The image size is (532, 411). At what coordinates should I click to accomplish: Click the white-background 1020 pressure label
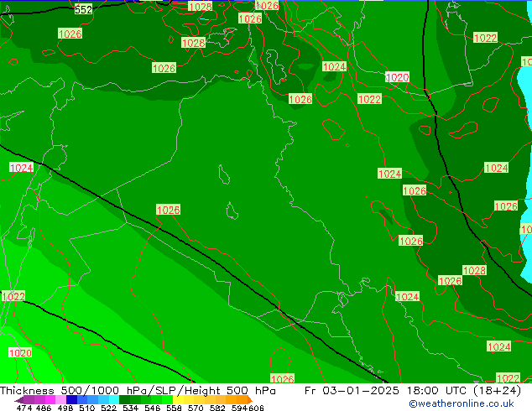[397, 77]
